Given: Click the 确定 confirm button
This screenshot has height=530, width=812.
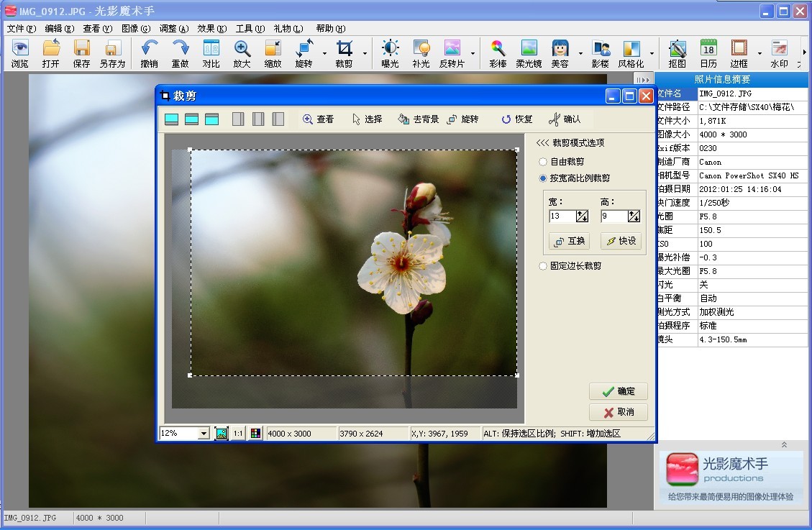Looking at the screenshot, I should click(x=618, y=391).
